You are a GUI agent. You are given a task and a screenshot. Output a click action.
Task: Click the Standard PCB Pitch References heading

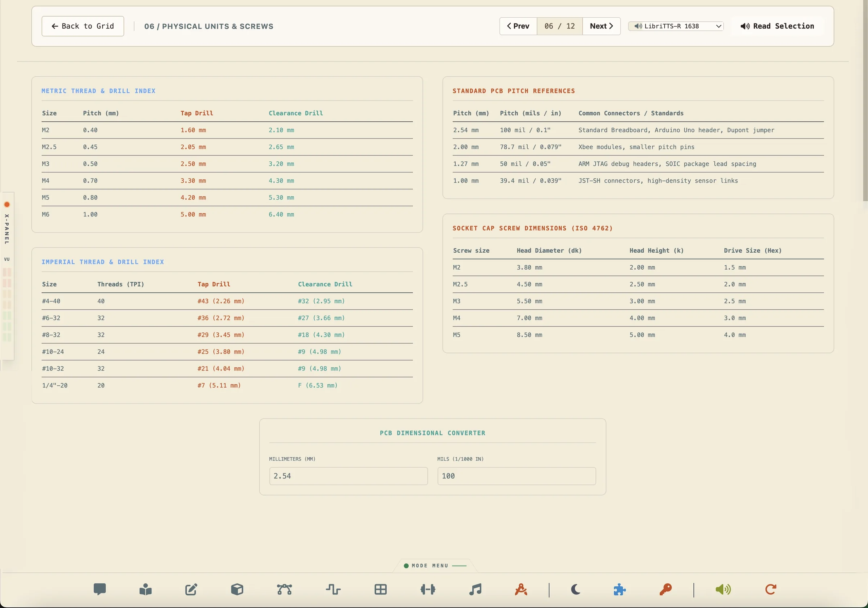tap(514, 91)
